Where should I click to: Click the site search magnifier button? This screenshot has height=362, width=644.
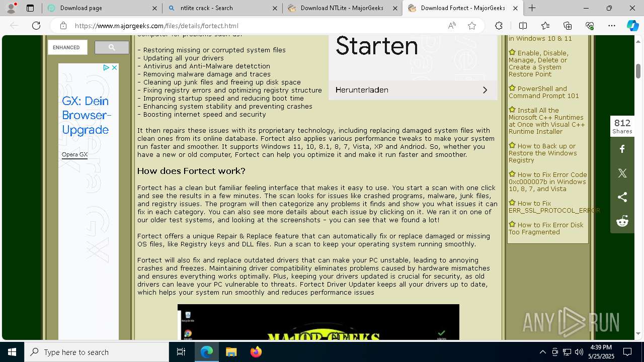(112, 47)
